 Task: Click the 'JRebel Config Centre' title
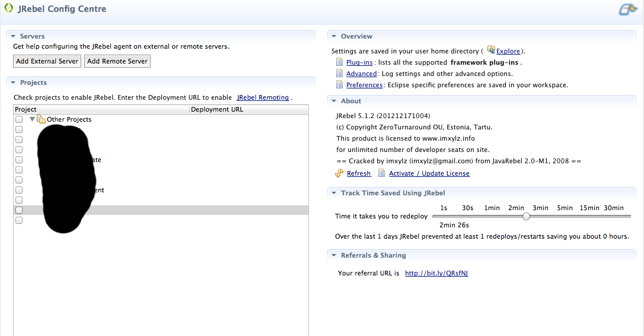pos(62,9)
